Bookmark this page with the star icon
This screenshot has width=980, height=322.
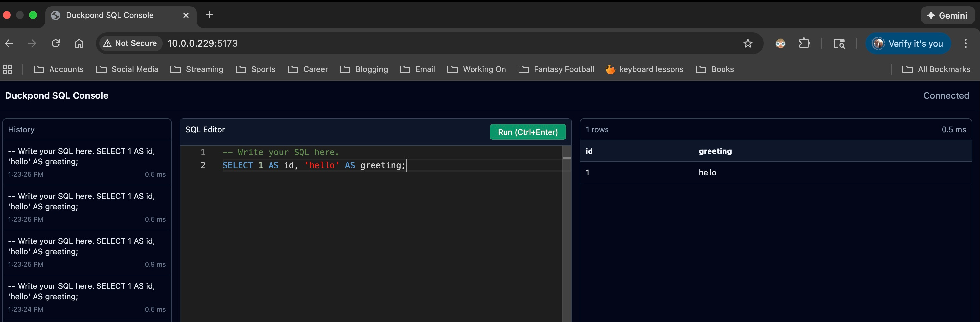(748, 43)
